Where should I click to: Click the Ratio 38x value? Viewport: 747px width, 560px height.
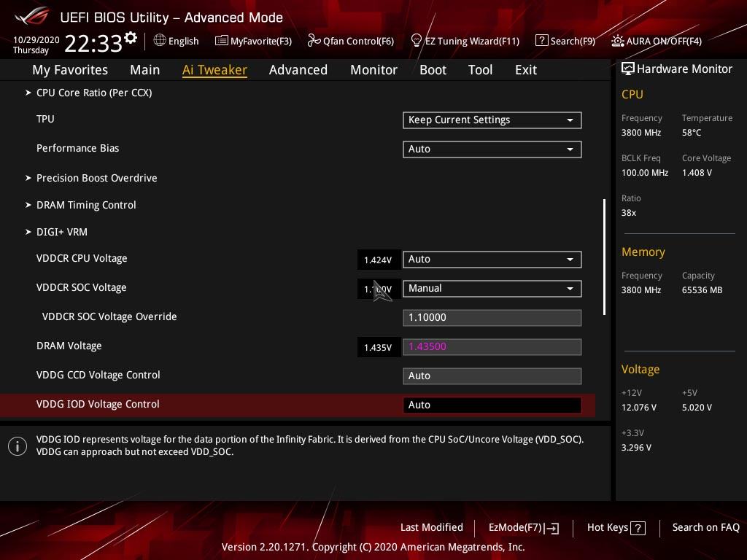pos(629,213)
